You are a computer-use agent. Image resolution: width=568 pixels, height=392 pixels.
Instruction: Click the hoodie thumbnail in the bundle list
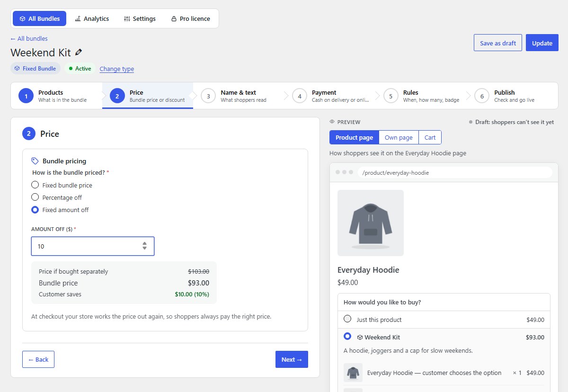coord(353,373)
